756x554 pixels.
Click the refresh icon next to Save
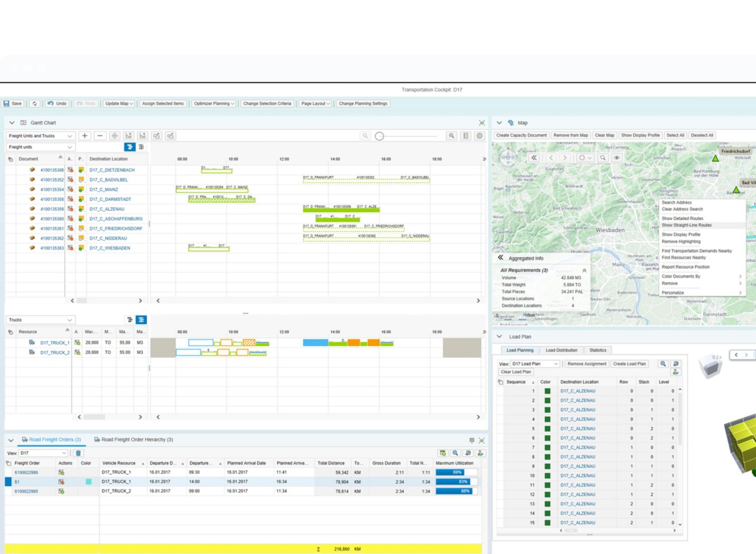pos(35,104)
